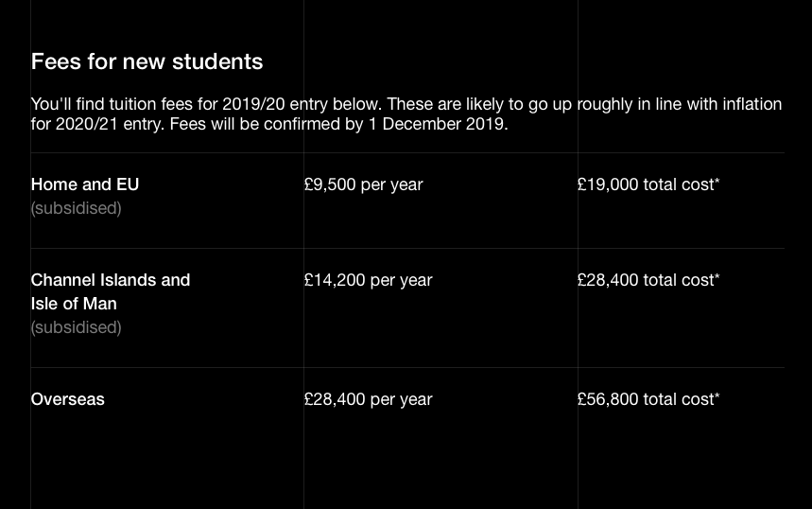Click the asterisk after £56,800 total cost
812x509 pixels.
click(717, 395)
